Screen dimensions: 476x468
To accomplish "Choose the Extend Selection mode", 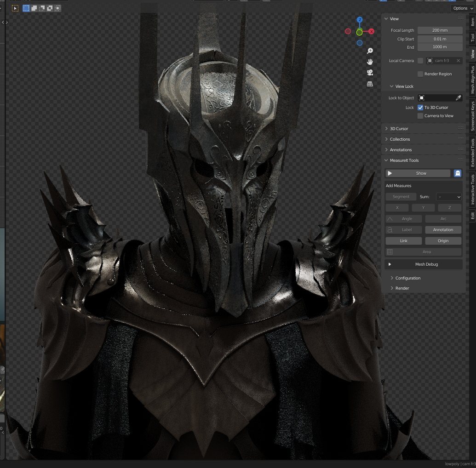I will point(34,8).
